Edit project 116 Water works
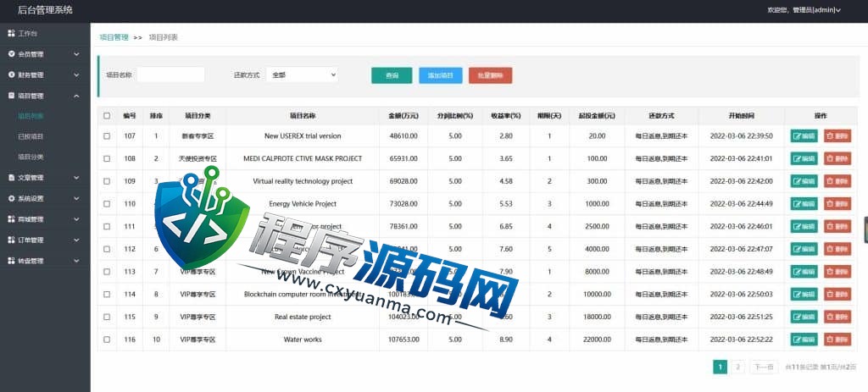This screenshot has width=868, height=392. pos(804,340)
